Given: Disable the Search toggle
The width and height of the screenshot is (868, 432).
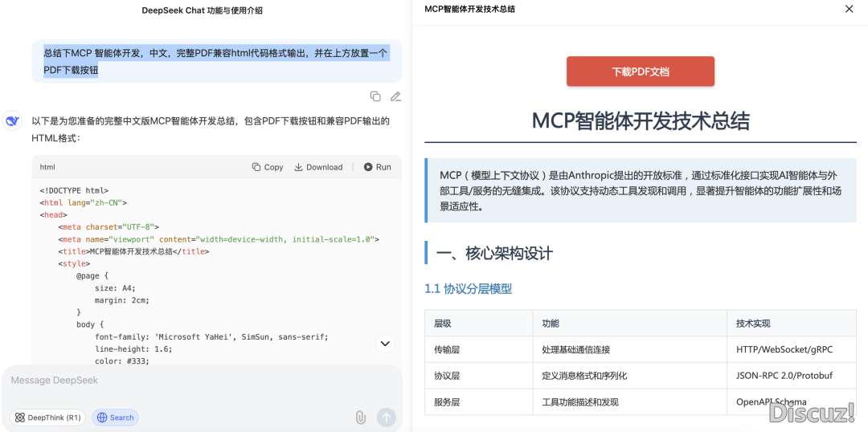Looking at the screenshot, I should tap(115, 418).
